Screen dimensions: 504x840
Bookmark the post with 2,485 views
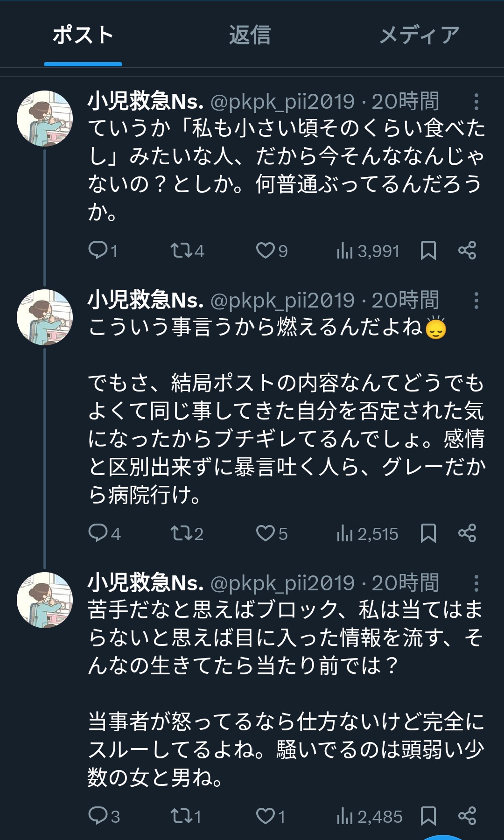(x=428, y=816)
